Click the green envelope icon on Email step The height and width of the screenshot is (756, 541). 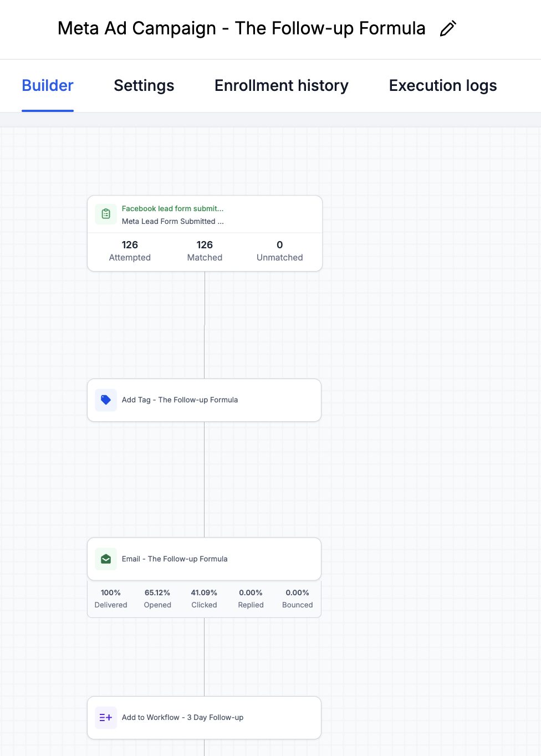click(106, 559)
